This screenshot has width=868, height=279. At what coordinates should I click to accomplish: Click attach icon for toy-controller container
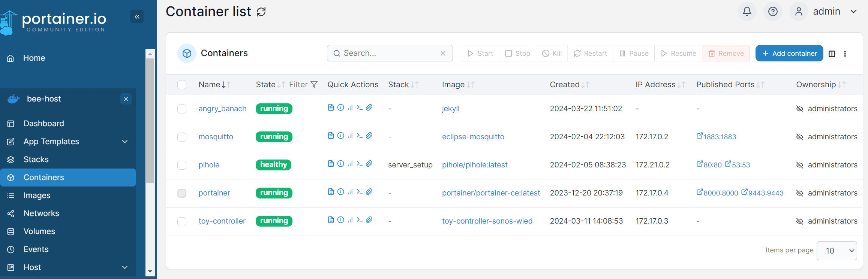369,220
